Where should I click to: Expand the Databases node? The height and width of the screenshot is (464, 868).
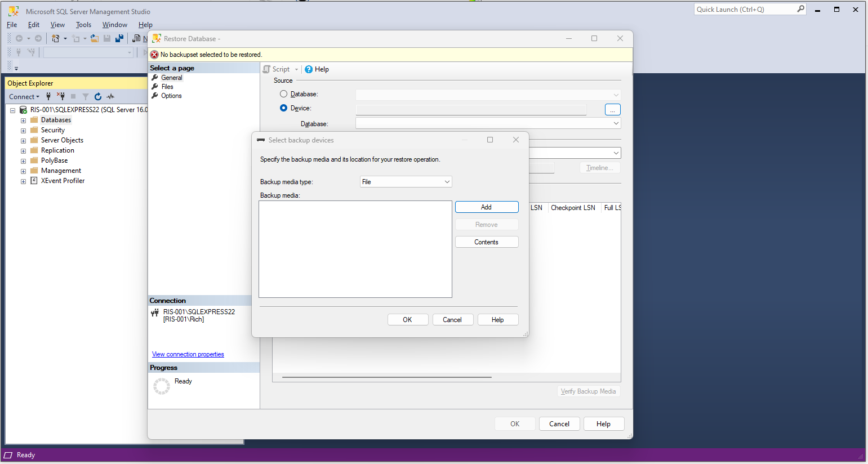[x=23, y=121]
